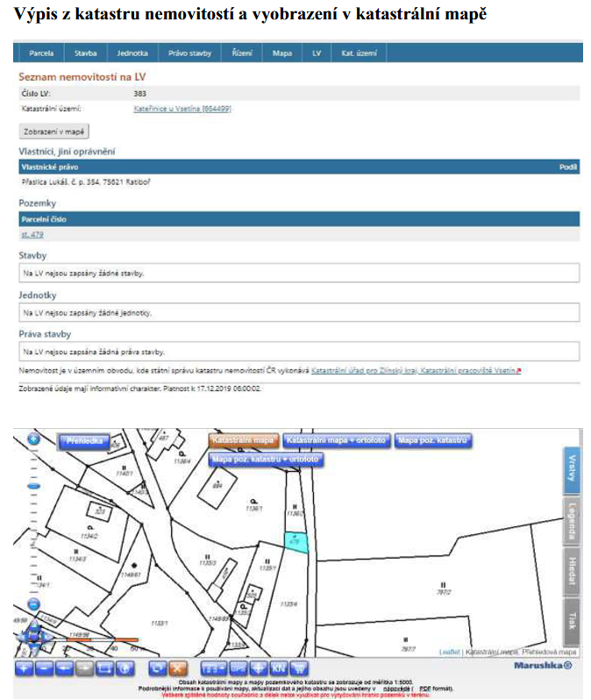
Task: Click the nápovědě link below the map
Action: [397, 689]
